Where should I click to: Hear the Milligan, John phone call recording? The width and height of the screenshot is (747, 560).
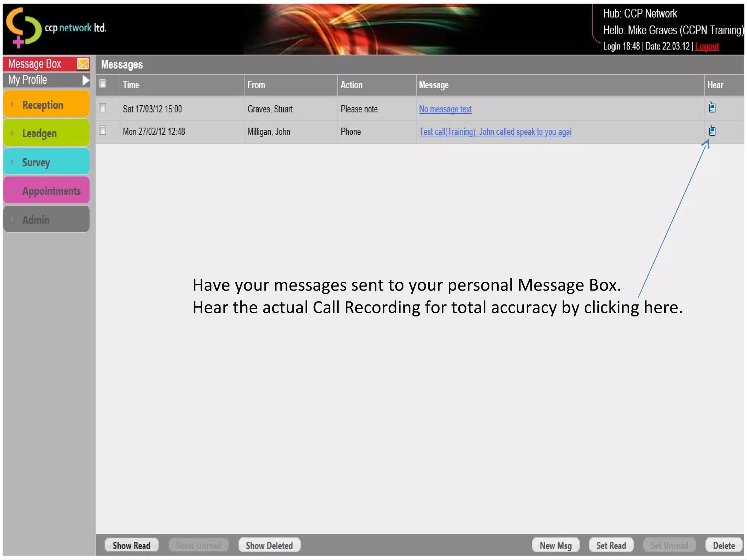point(712,131)
